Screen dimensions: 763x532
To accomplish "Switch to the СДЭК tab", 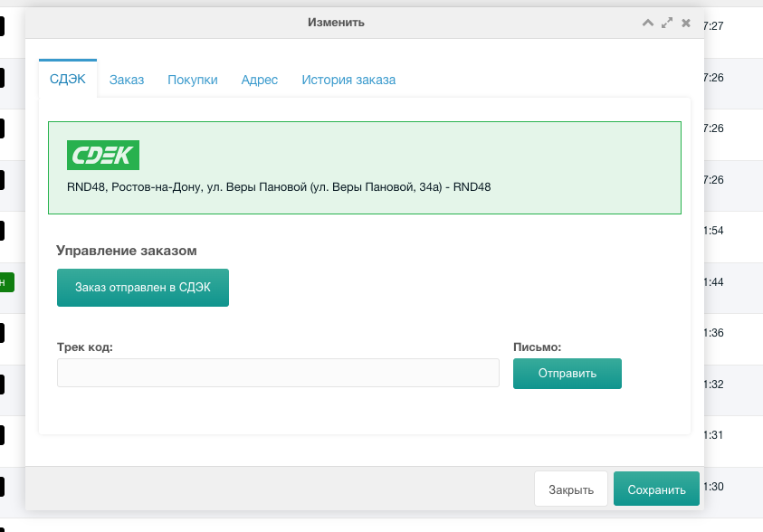I will 68,79.
